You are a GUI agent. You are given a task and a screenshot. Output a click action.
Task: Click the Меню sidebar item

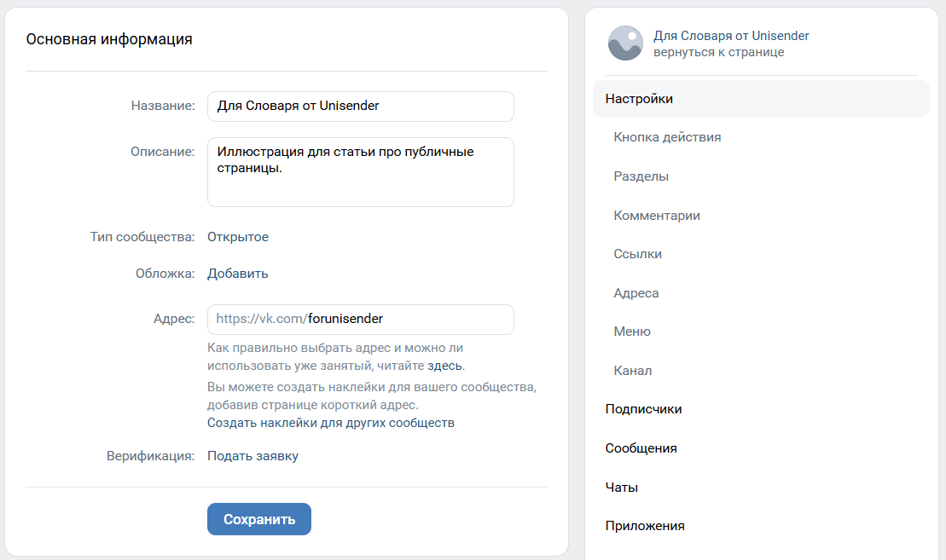[x=632, y=332]
